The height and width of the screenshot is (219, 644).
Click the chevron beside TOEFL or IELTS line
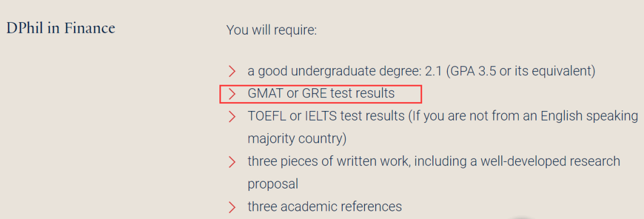point(232,117)
